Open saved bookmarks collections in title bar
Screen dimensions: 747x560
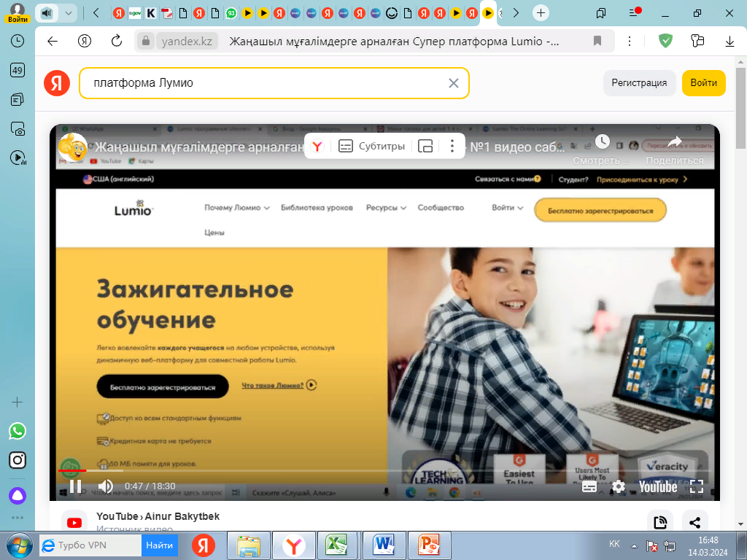[x=601, y=13]
